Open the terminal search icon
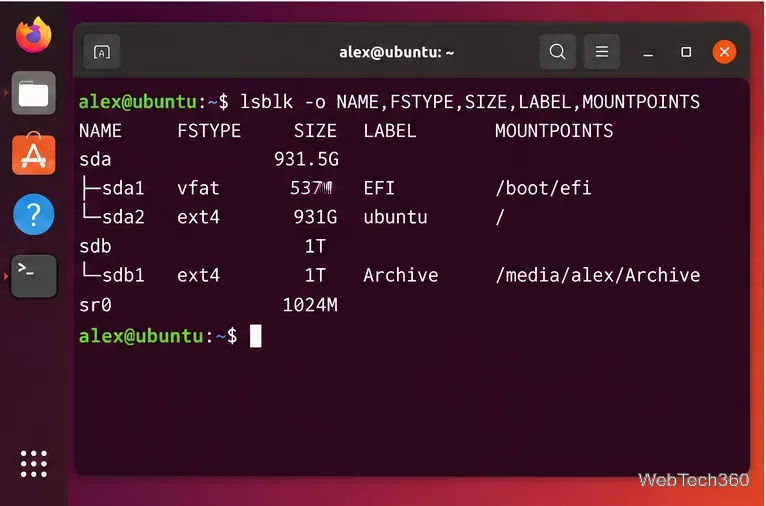Viewport: 766px width, 506px height. click(x=557, y=51)
